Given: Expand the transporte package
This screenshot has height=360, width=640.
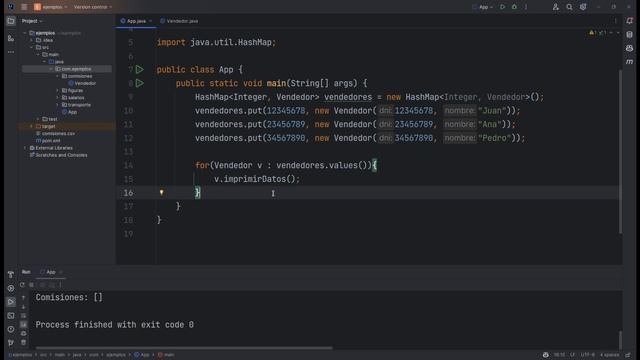Looking at the screenshot, I should tap(58, 105).
